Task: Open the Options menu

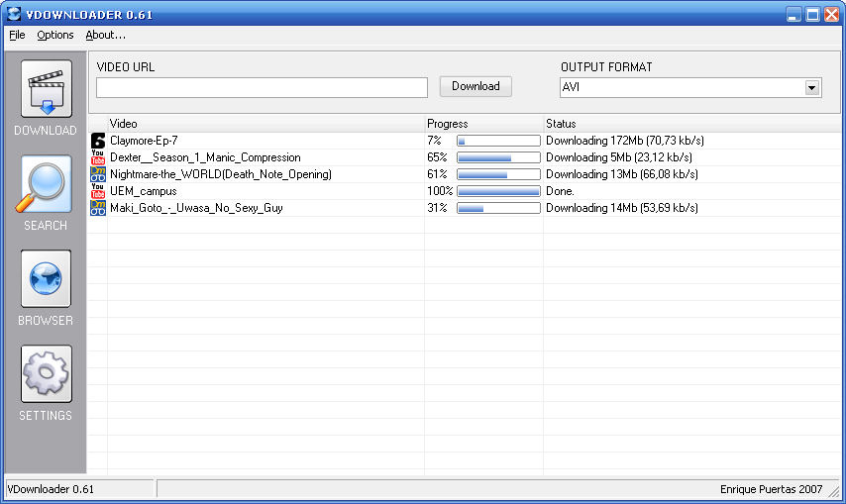Action: [x=55, y=35]
